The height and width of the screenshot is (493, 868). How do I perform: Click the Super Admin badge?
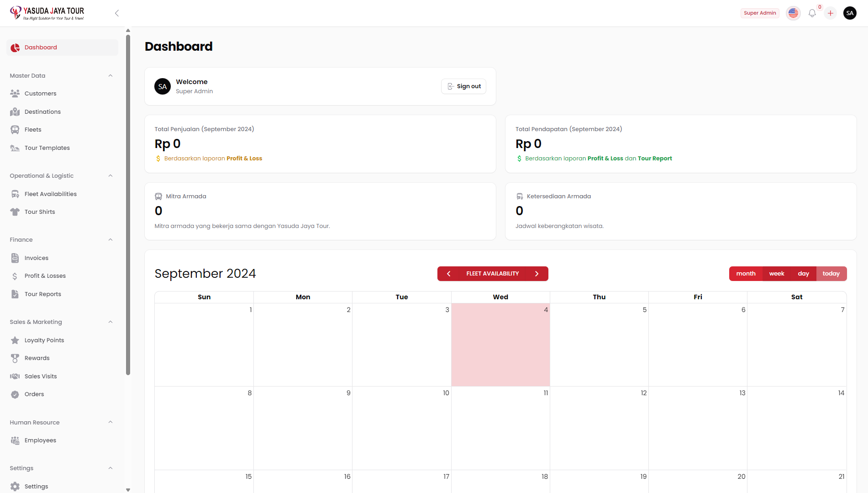pyautogui.click(x=760, y=13)
